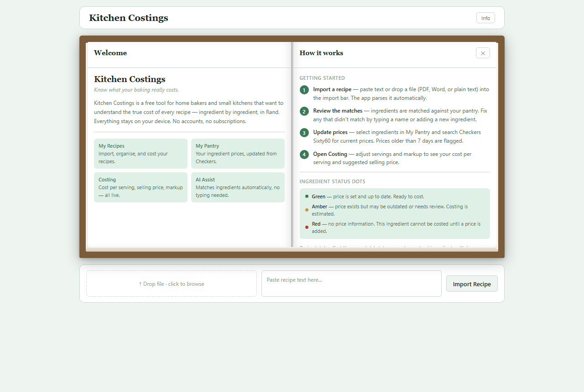Click step 1 circle Import a recipe
The image size is (584, 392).
[304, 90]
